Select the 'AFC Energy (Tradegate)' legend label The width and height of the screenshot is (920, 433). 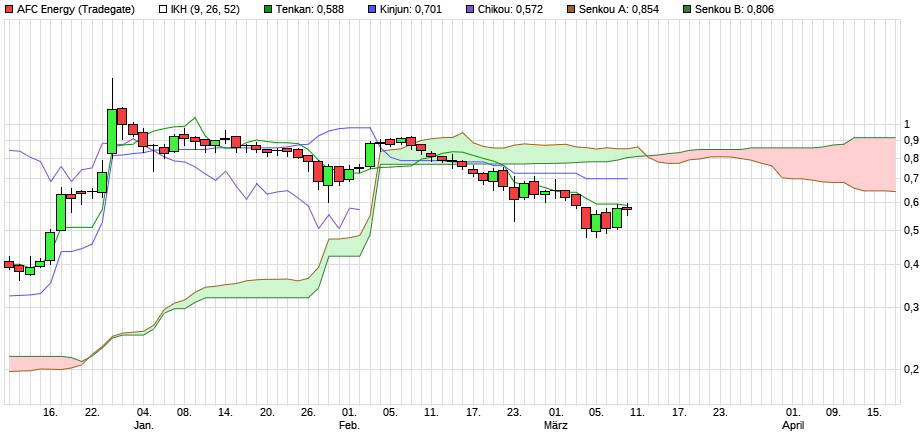(x=76, y=9)
